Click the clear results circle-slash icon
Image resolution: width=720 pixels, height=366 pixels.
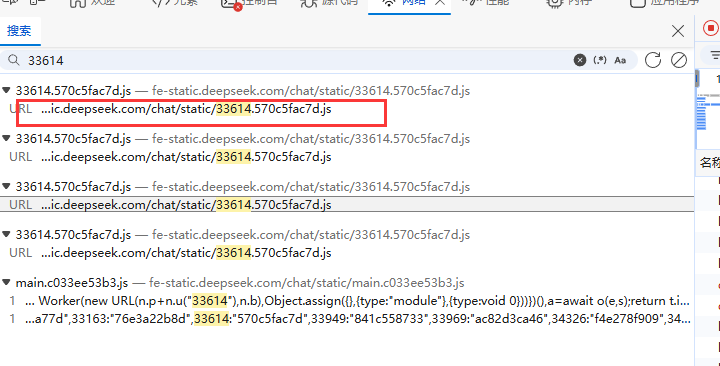679,60
